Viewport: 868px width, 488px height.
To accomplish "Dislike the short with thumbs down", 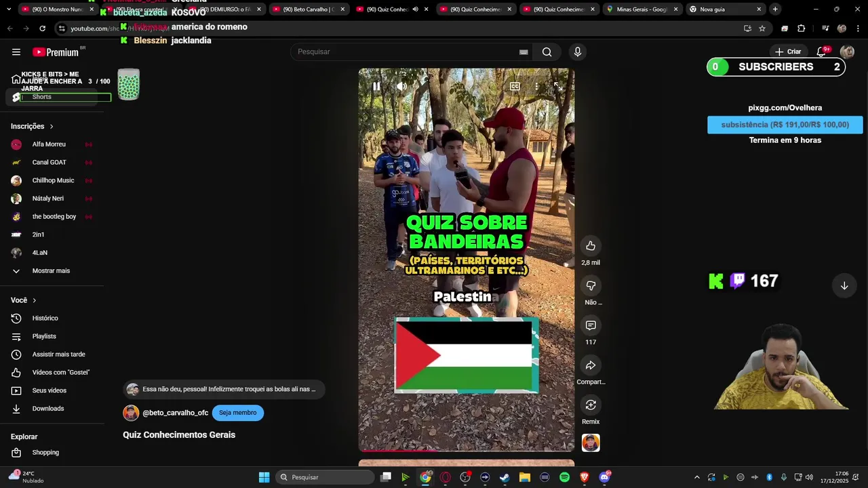I will tap(591, 286).
